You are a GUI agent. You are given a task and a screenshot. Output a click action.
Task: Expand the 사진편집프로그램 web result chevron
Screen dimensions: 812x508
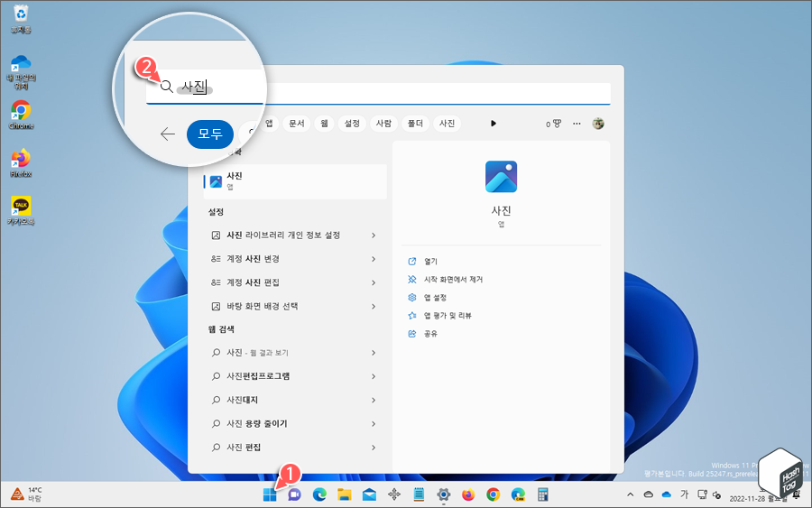click(374, 376)
